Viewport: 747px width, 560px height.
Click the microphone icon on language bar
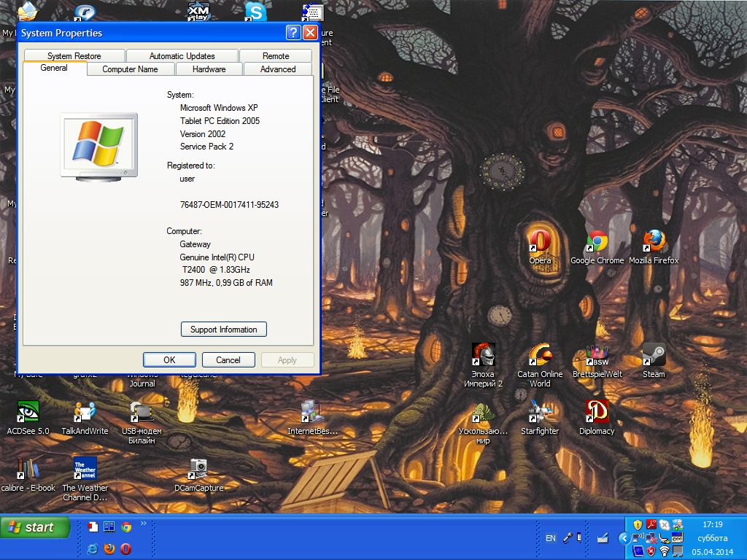point(568,539)
